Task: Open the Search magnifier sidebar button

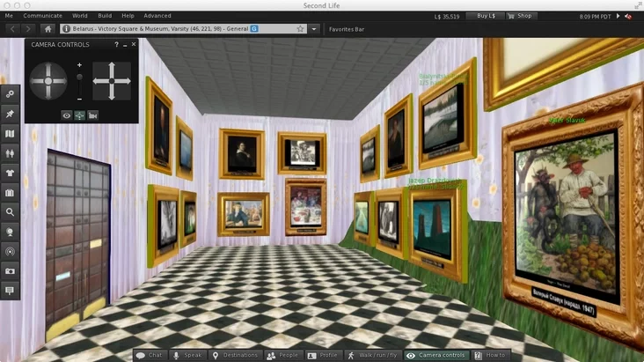Action: 10,212
